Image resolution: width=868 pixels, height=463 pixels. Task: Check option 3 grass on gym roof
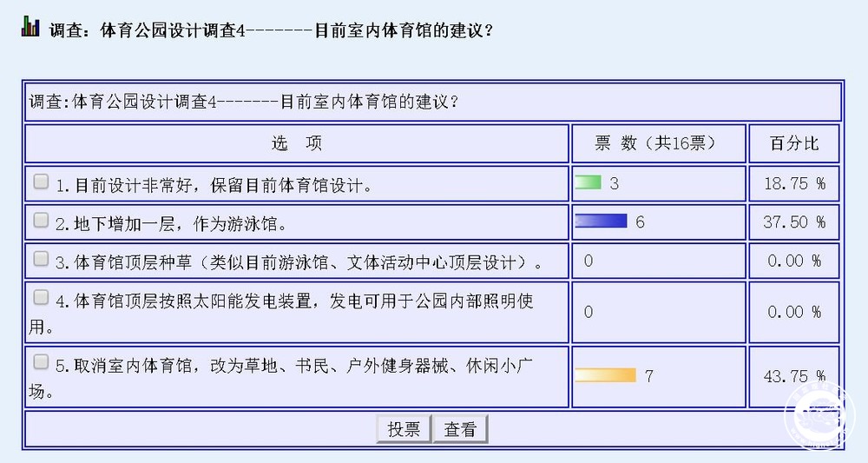pos(41,259)
